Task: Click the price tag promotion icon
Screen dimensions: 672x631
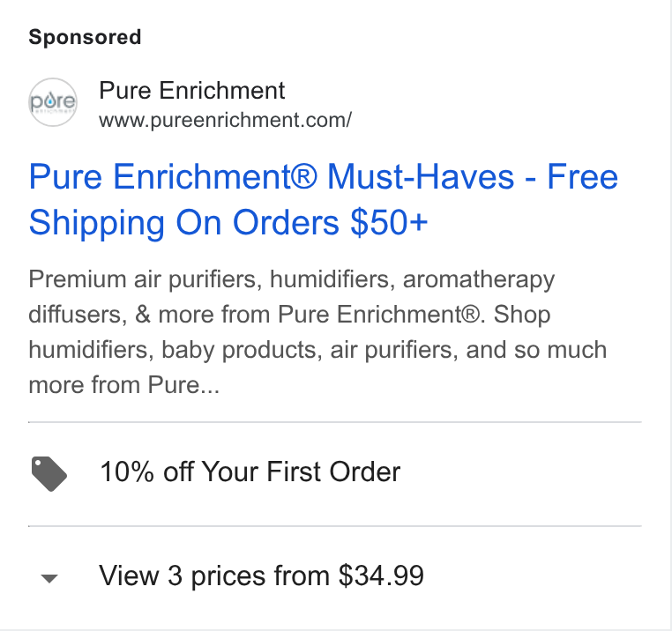Action: 49,474
